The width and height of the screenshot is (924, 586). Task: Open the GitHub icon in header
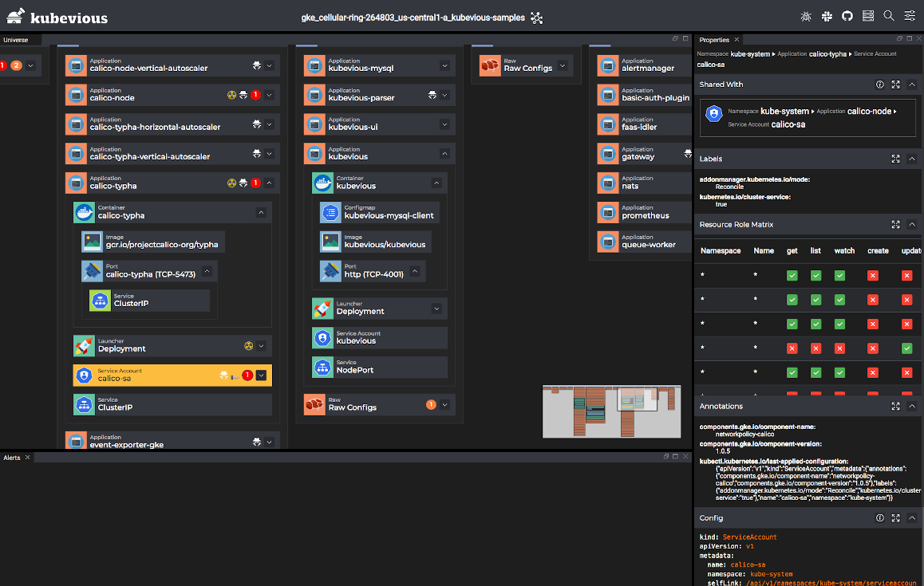(x=847, y=16)
